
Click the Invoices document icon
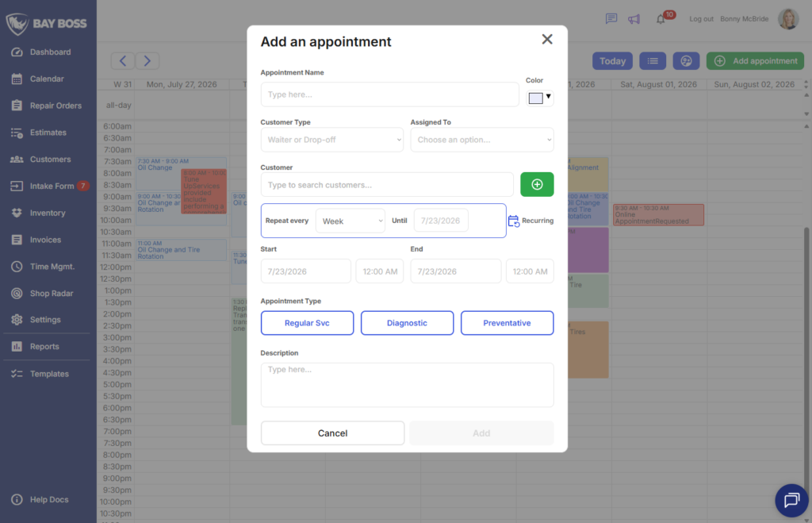tap(17, 240)
